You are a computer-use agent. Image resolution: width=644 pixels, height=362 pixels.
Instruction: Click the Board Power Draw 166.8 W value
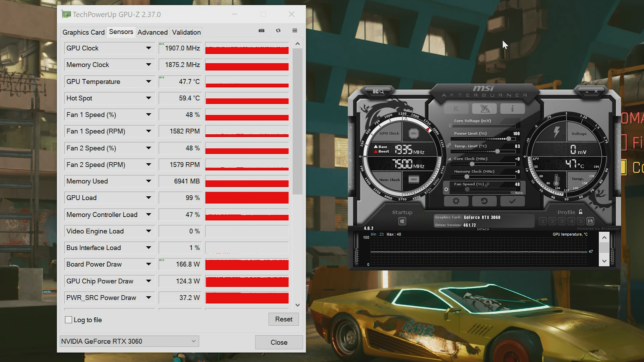click(x=180, y=264)
